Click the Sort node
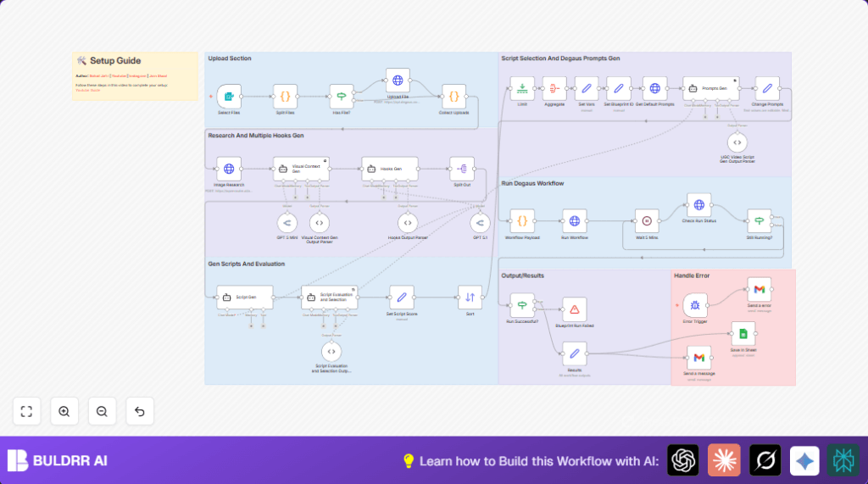The image size is (868, 484). (470, 297)
